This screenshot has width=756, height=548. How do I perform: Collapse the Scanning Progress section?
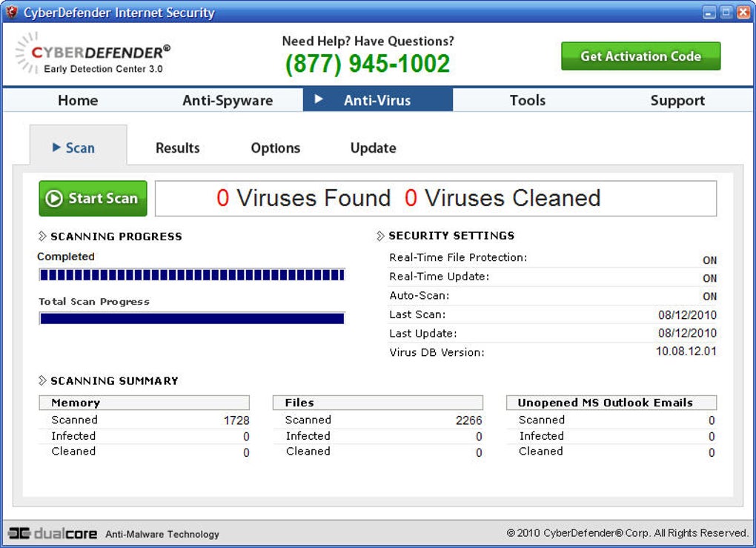coord(42,237)
